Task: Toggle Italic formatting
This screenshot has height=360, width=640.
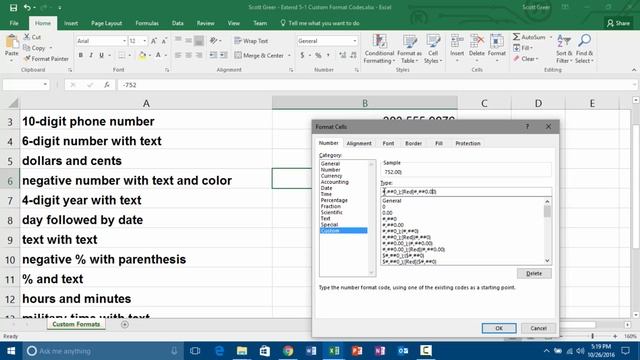Action: pyautogui.click(x=91, y=55)
